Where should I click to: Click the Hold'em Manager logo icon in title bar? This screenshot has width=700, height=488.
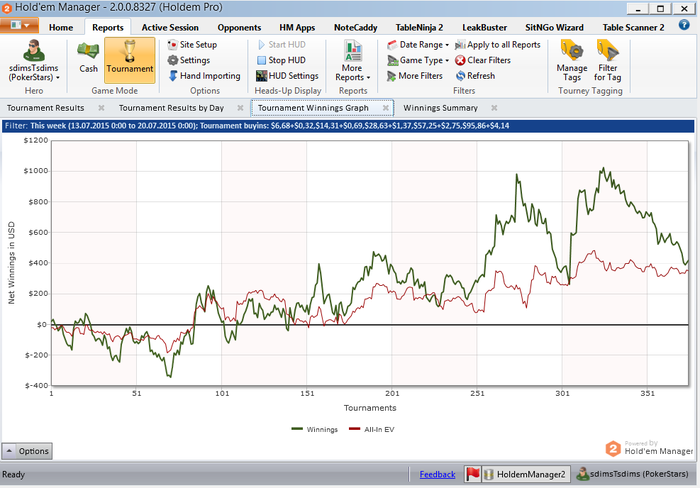click(7, 8)
